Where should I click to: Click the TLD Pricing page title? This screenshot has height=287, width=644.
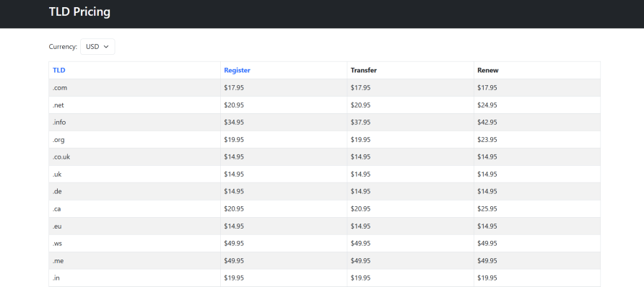click(x=79, y=12)
